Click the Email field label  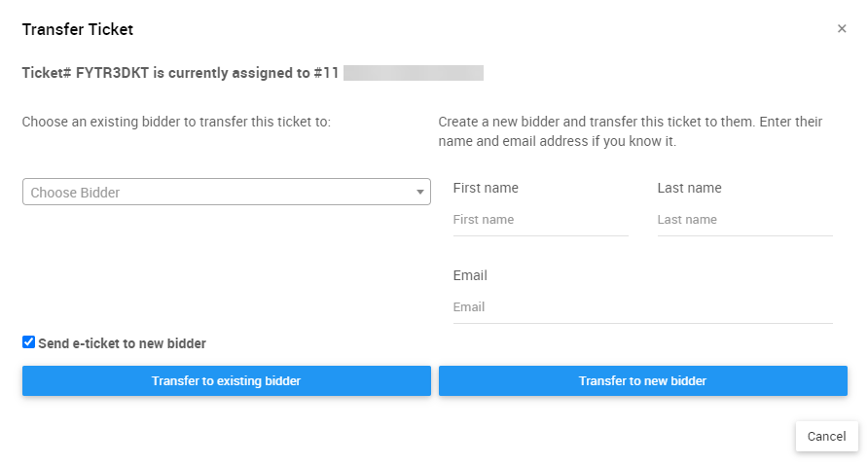click(470, 275)
